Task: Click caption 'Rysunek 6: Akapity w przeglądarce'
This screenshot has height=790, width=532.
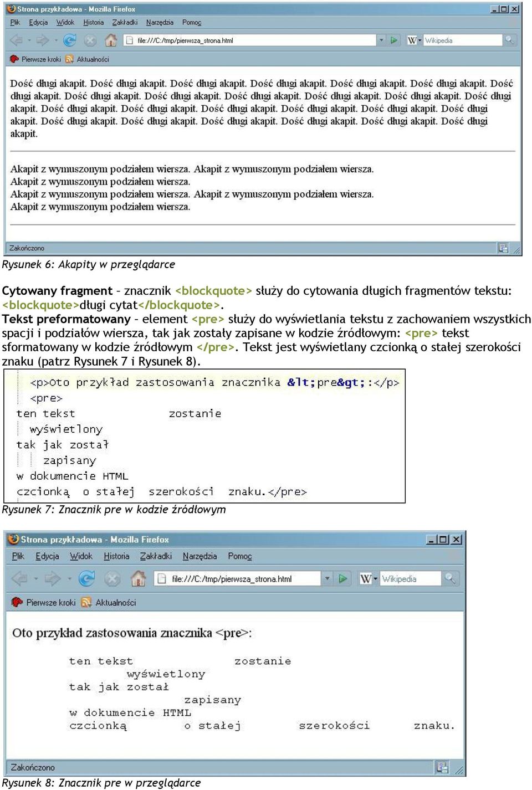Action: pos(89,264)
